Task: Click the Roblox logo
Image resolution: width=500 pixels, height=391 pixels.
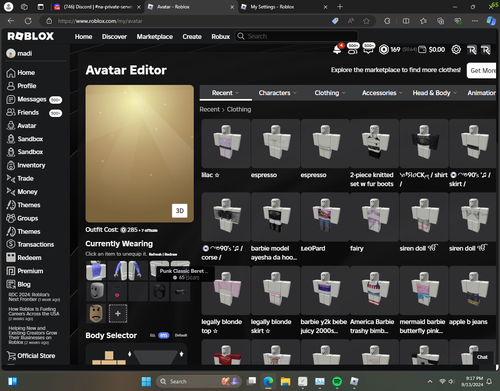Action: click(x=31, y=36)
